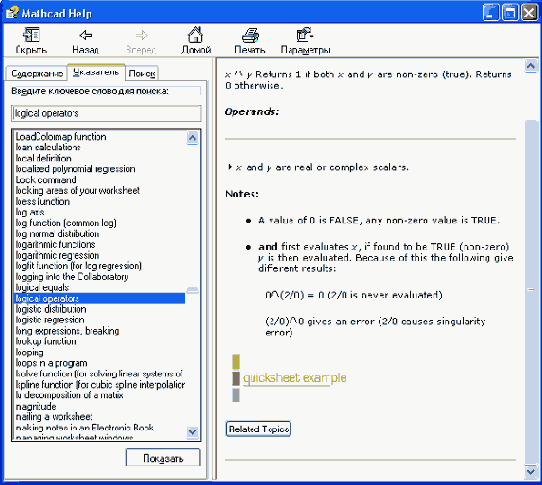This screenshot has width=542, height=485.
Task: Click the Домой home icon
Action: point(195,35)
